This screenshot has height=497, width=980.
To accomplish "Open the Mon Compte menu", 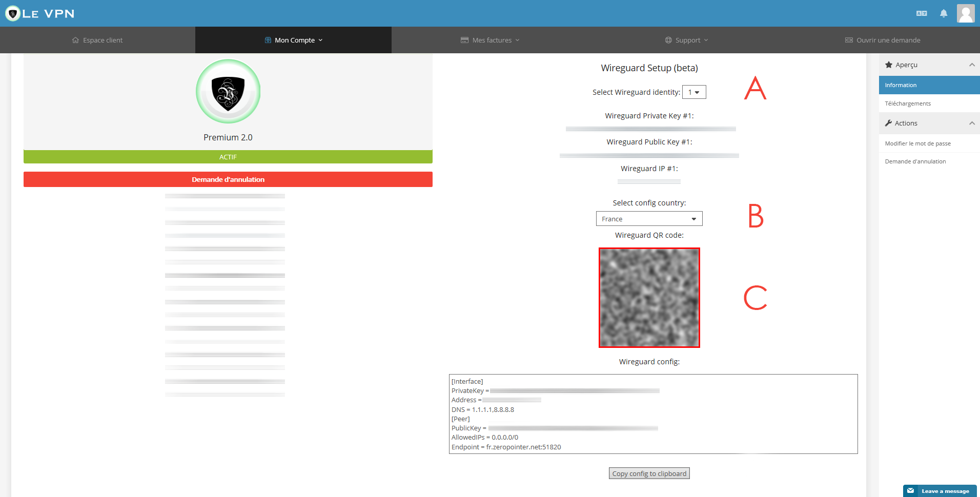I will click(294, 40).
